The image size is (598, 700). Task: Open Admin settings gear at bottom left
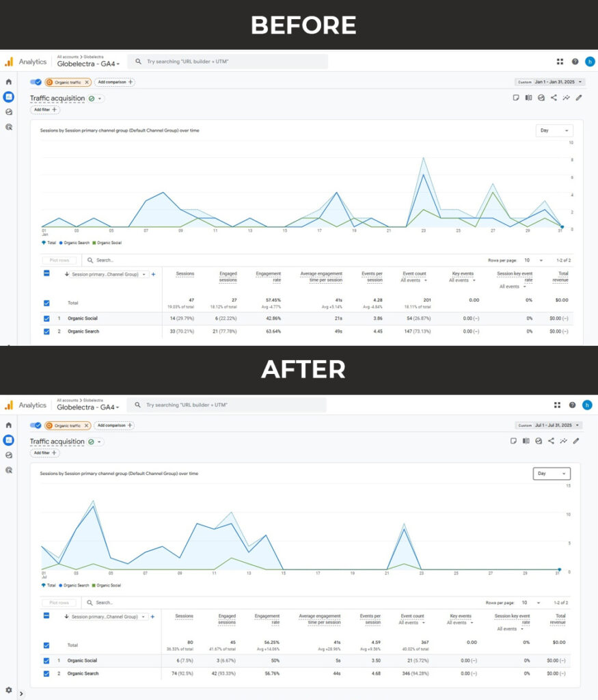coord(8,690)
